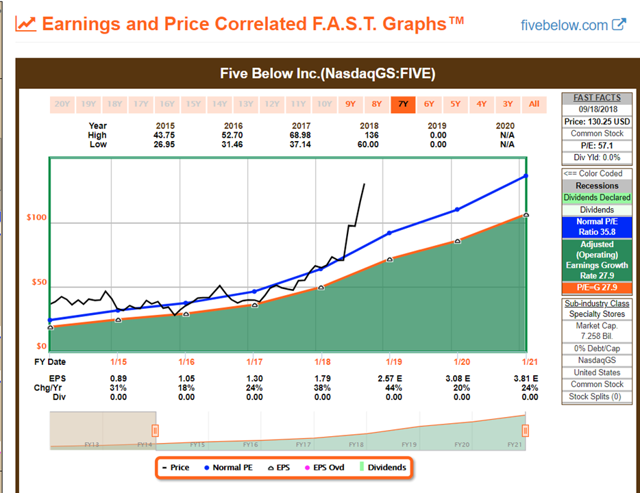Switch to the 6Y time range

pos(429,104)
